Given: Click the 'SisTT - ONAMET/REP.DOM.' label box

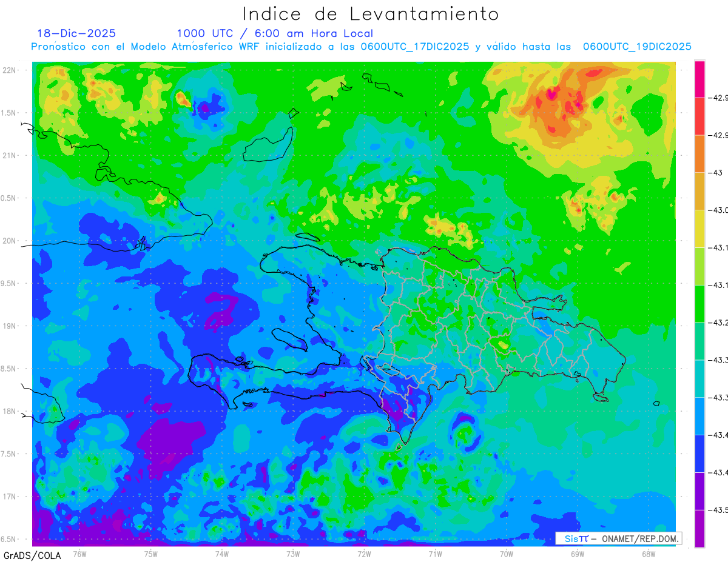Looking at the screenshot, I should click(x=618, y=538).
